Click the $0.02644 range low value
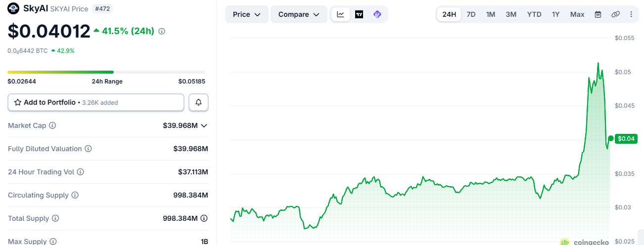Screen dimensions: 644x245 (22, 82)
